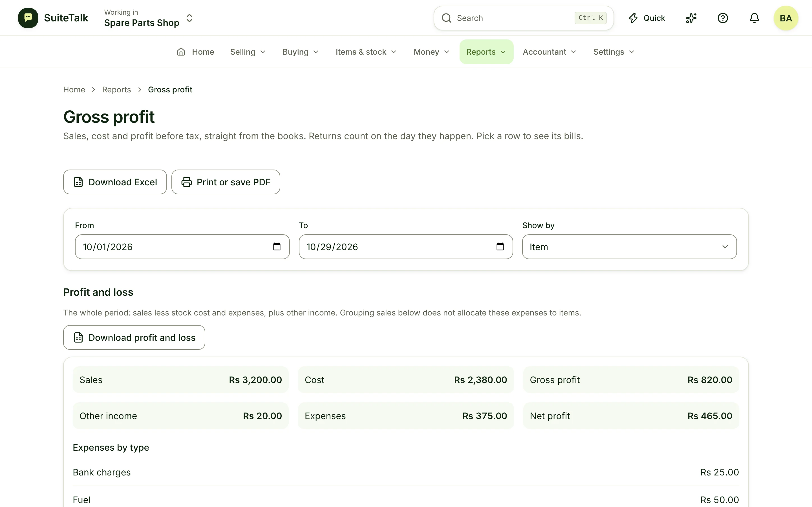Click Print or save PDF button
Viewport: 812px width, 507px height.
coord(226,182)
